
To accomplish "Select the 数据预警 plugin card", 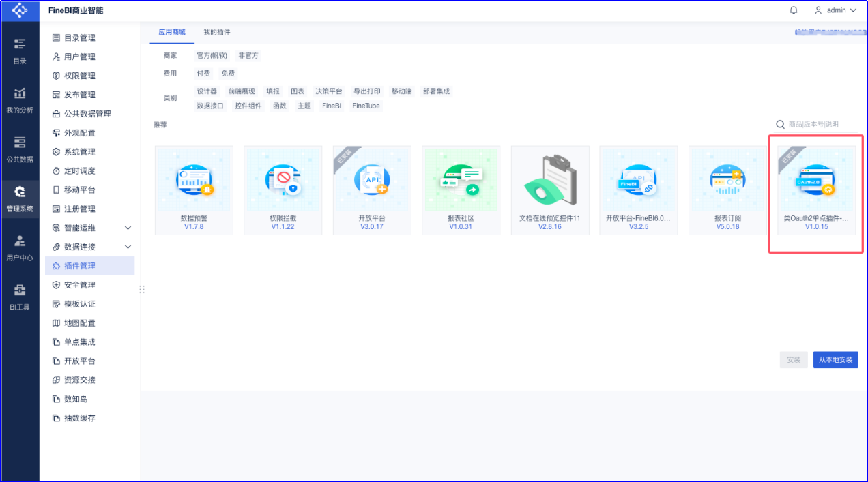I will 194,190.
